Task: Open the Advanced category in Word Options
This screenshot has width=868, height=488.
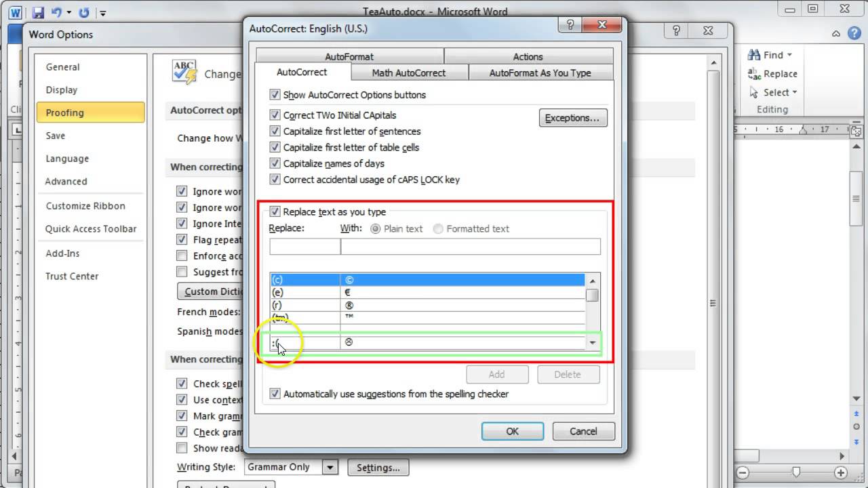Action: click(91, 182)
